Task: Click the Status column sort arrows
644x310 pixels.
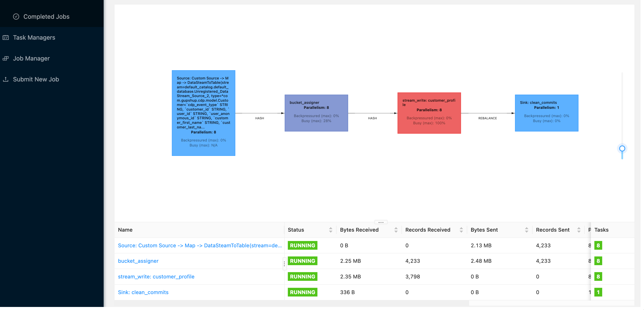Action: click(x=330, y=230)
